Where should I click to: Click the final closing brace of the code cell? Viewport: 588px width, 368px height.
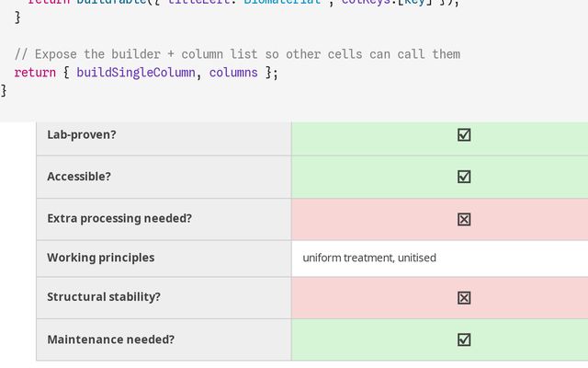tap(5, 90)
